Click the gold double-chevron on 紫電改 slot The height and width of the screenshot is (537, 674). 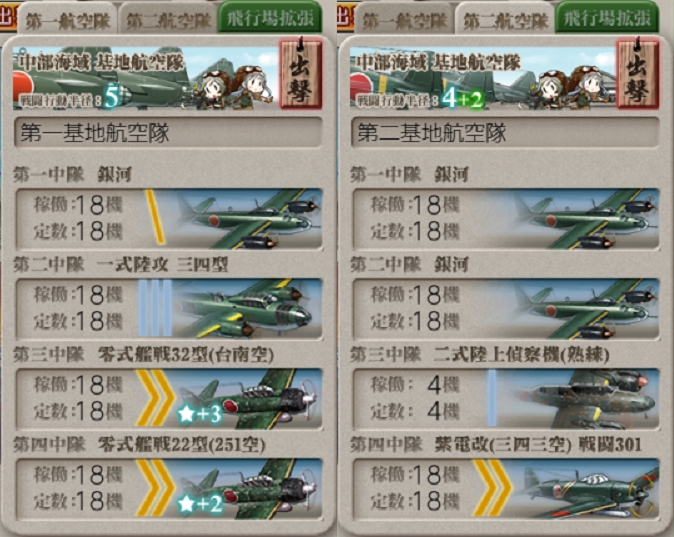point(493,488)
